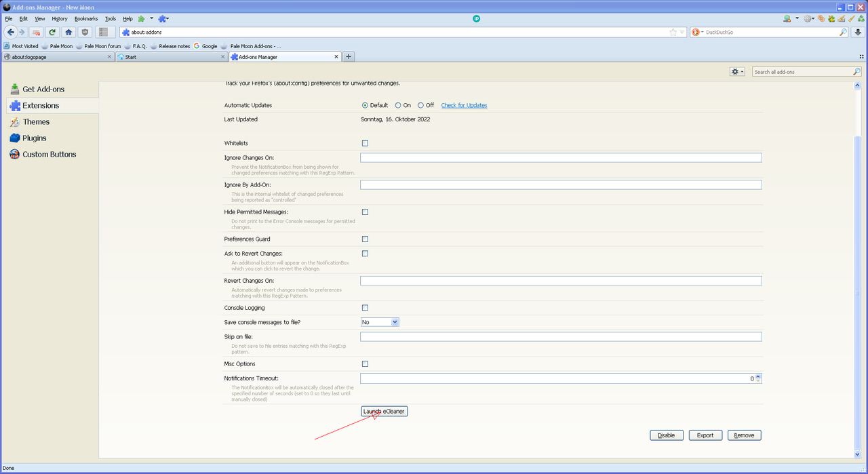Open a new tab with the plus button
Viewport: 868px width, 474px height.
[349, 57]
